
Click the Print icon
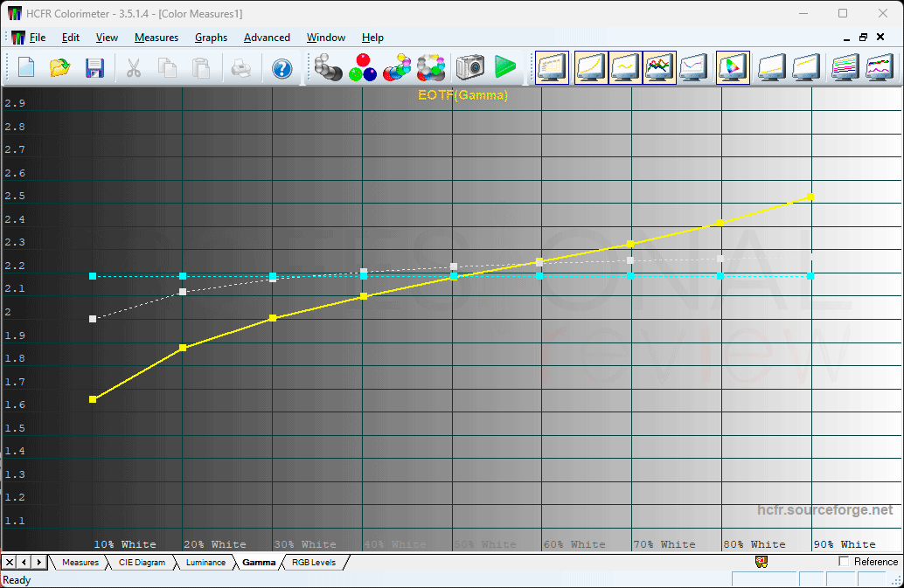241,68
